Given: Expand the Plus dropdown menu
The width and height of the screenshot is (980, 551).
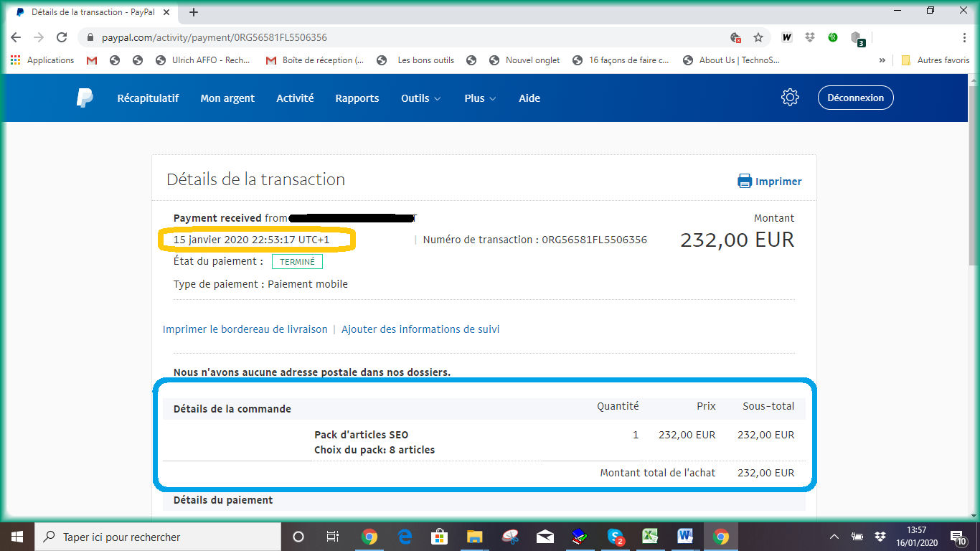Looking at the screenshot, I should click(480, 98).
